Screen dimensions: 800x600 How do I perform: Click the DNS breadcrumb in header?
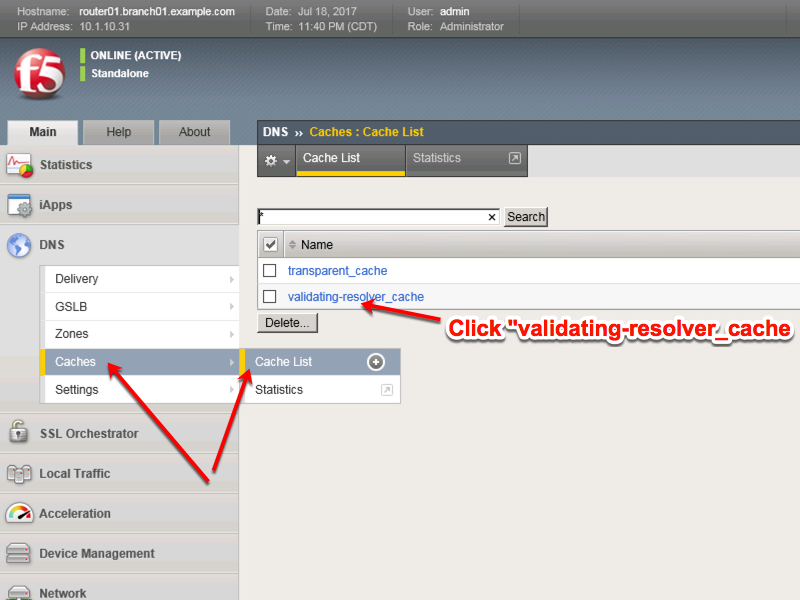pos(276,132)
